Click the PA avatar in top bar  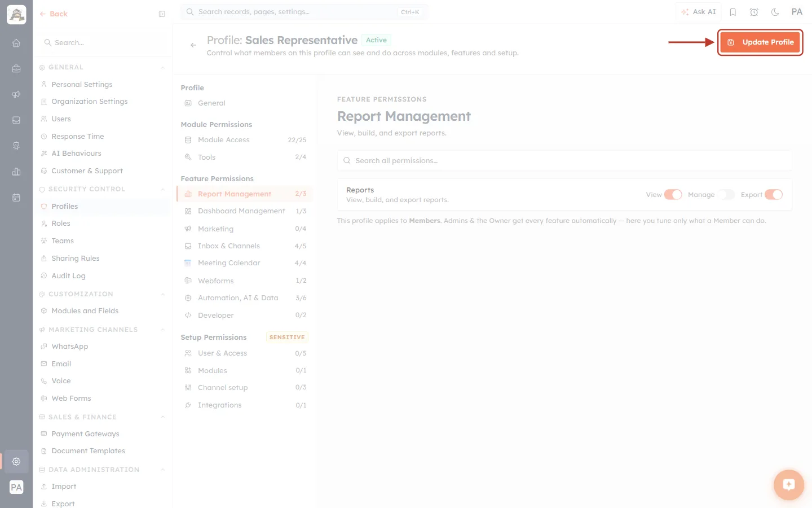[x=797, y=12]
